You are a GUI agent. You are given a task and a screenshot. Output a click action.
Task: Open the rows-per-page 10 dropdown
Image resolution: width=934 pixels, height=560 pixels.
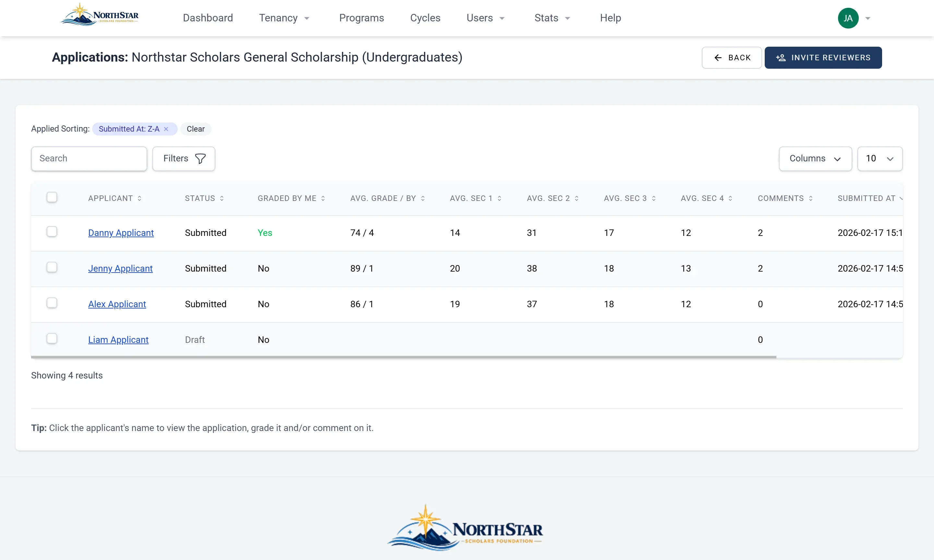(880, 158)
